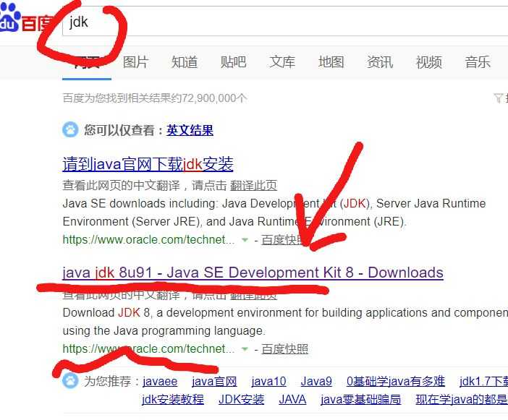
Task: Open the 贴吧 tab
Action: tap(233, 61)
